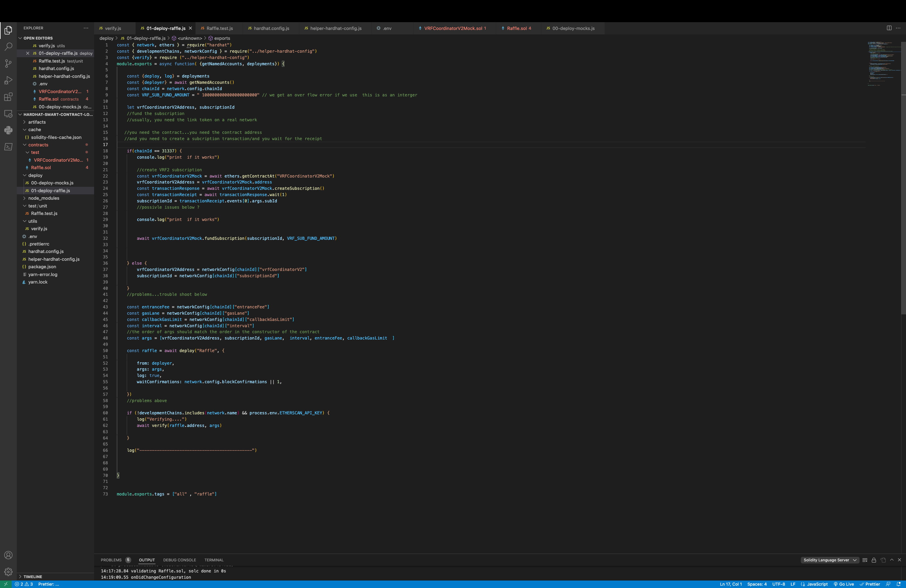Screen dimensions: 906x588
Task: Open the Terminal panel tab
Action: pos(214,560)
